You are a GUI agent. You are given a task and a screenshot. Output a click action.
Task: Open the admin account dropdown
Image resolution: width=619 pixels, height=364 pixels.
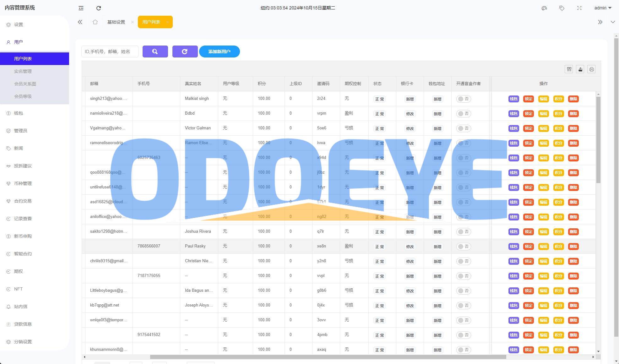click(603, 8)
